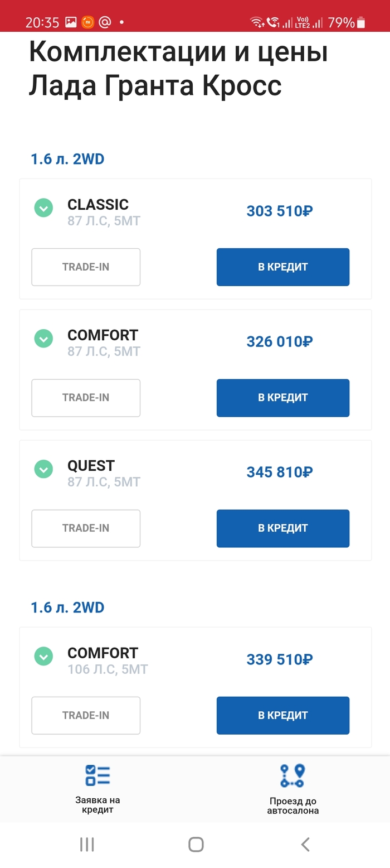390x868 pixels.
Task: Tap the credit application checklist icon
Action: pyautogui.click(x=97, y=775)
